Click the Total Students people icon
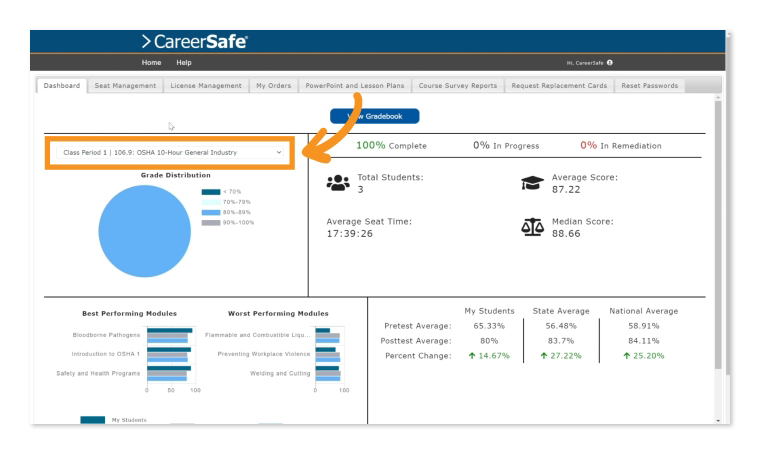 [x=338, y=183]
